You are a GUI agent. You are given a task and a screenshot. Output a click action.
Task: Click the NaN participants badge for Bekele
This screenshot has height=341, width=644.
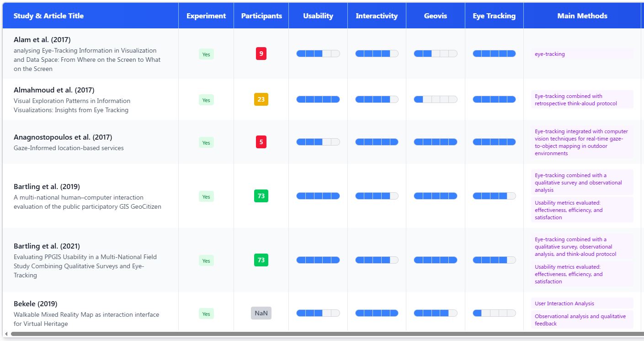click(x=261, y=313)
